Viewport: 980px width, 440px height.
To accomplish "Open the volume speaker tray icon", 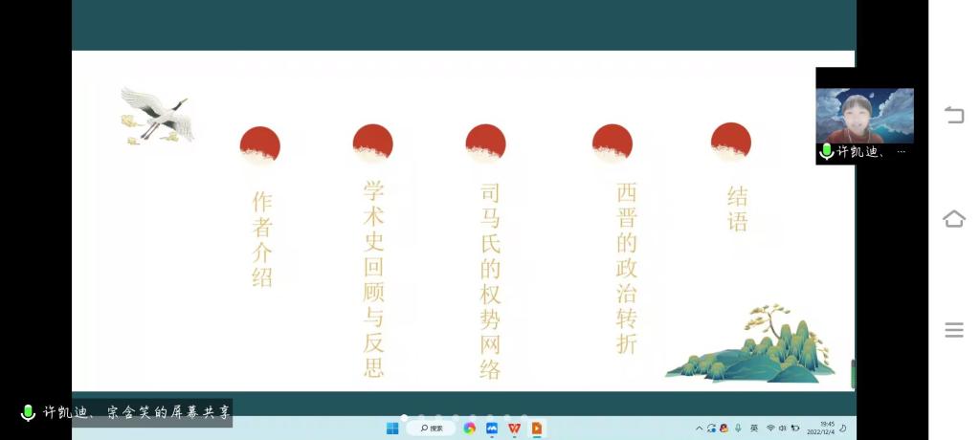I will pyautogui.click(x=782, y=429).
